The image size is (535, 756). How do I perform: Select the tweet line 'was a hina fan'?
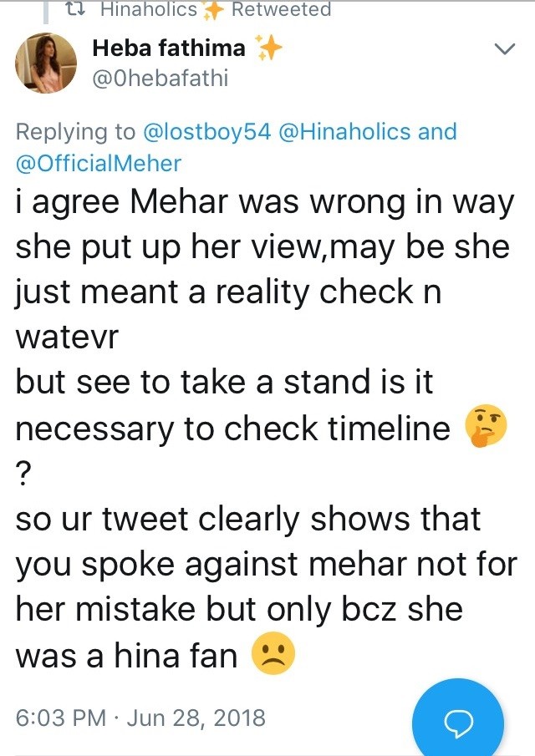[x=126, y=656]
